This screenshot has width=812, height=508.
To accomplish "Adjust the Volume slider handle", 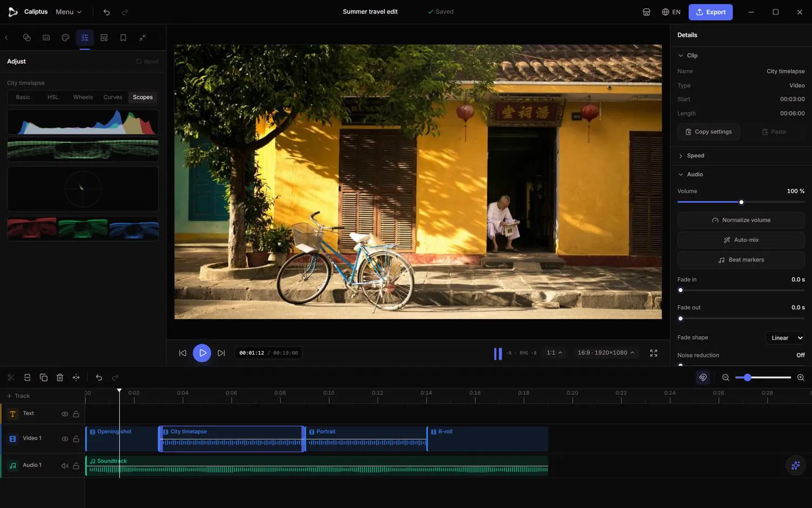I will pyautogui.click(x=741, y=202).
